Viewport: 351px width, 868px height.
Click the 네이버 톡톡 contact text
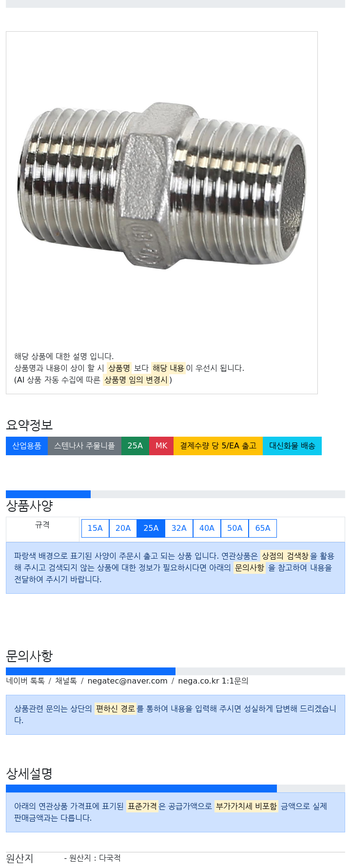click(25, 681)
